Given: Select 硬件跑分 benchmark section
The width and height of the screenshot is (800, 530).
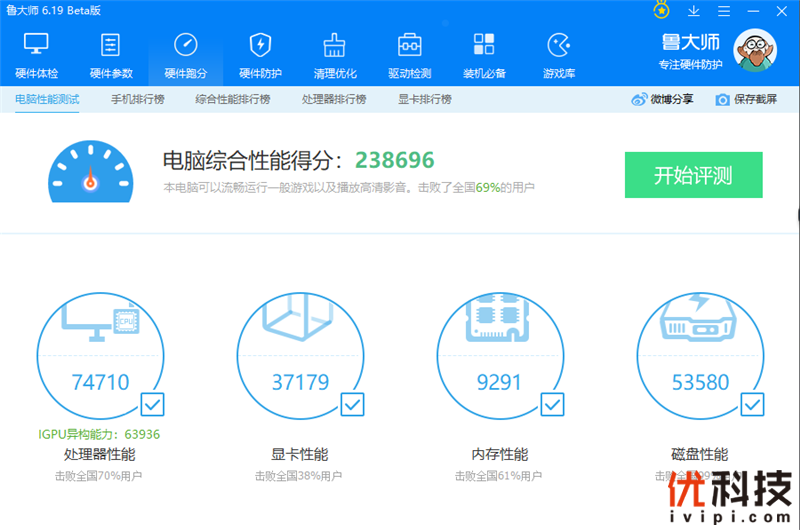Looking at the screenshot, I should [x=186, y=56].
